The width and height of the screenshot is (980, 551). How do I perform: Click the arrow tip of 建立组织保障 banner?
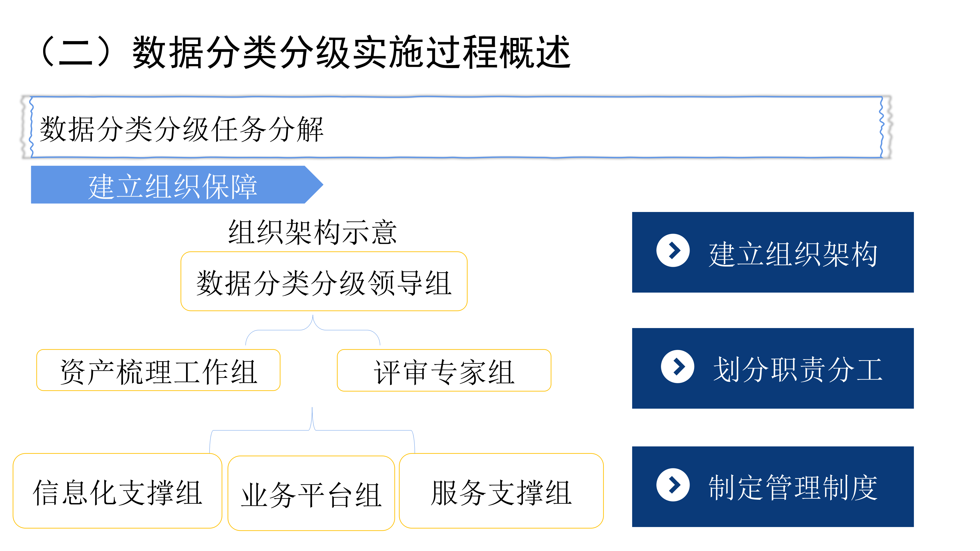314,185
